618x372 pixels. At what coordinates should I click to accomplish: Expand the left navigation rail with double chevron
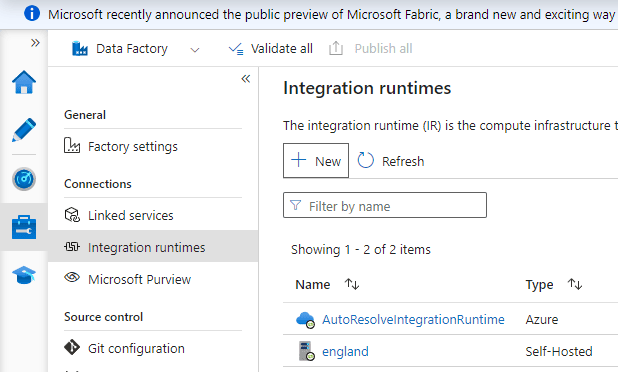point(35,43)
